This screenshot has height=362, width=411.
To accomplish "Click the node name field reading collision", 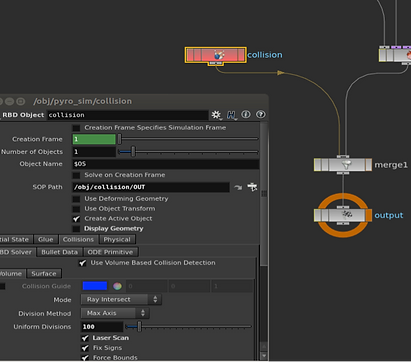I will click(x=128, y=115).
